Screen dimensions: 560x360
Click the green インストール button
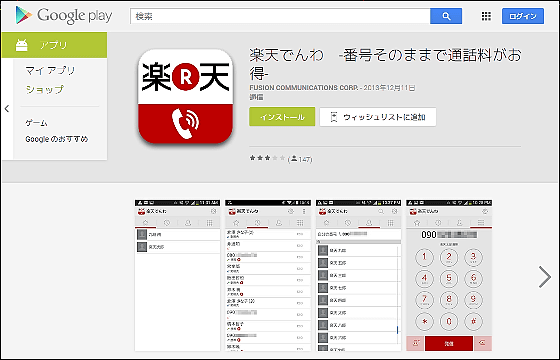[282, 117]
